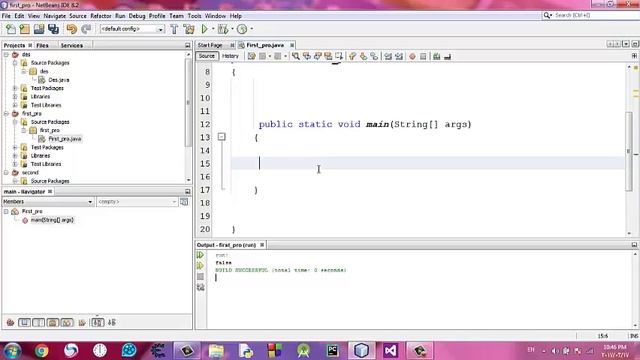This screenshot has height=360, width=640.
Task: Click the Re-run with changes Output icon
Action: (x=200, y=266)
